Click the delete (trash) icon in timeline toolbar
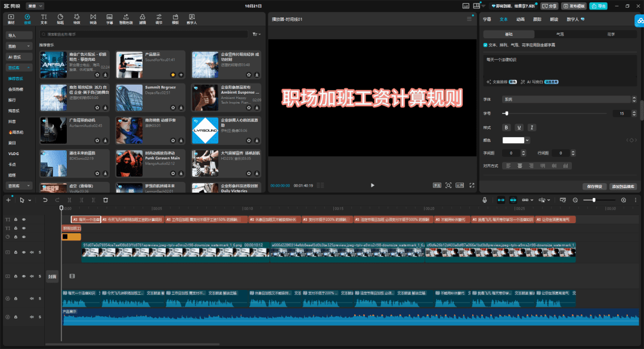The height and width of the screenshot is (349, 644). pyautogui.click(x=106, y=200)
